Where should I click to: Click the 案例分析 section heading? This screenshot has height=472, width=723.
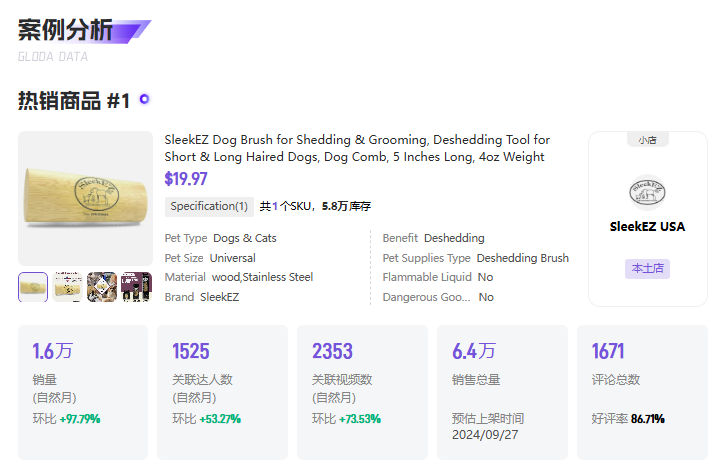click(65, 30)
